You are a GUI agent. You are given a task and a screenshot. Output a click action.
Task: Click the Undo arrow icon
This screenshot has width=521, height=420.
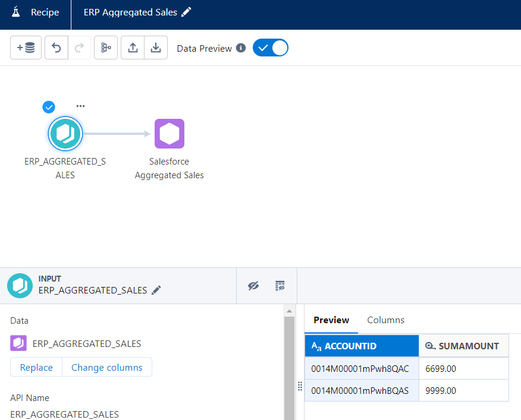click(x=57, y=48)
